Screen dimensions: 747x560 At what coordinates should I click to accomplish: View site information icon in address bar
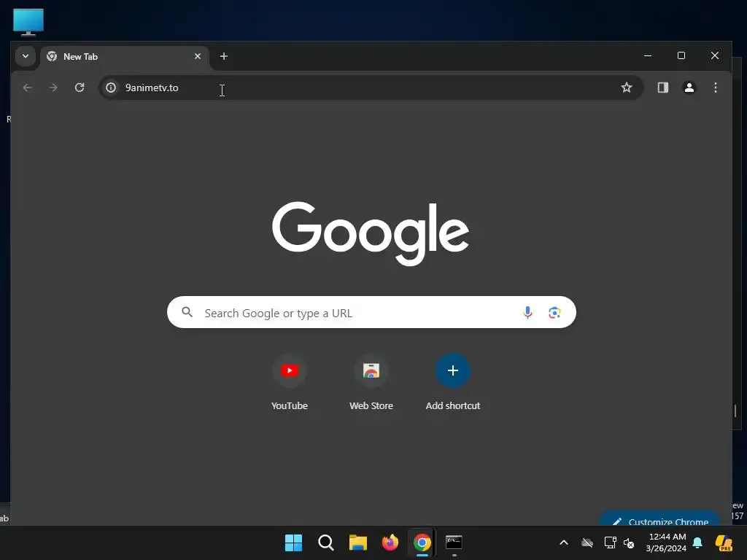[111, 87]
